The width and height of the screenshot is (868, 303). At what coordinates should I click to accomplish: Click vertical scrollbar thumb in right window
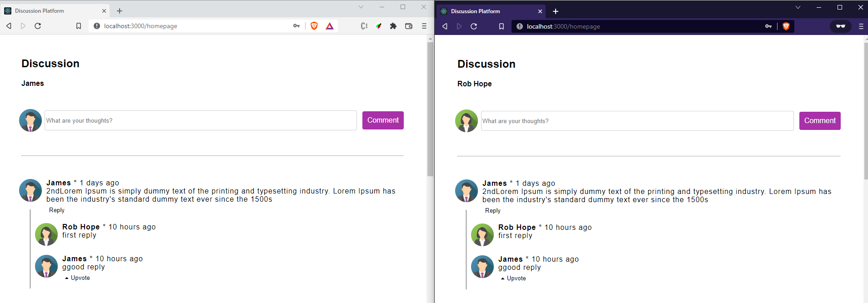click(x=866, y=111)
